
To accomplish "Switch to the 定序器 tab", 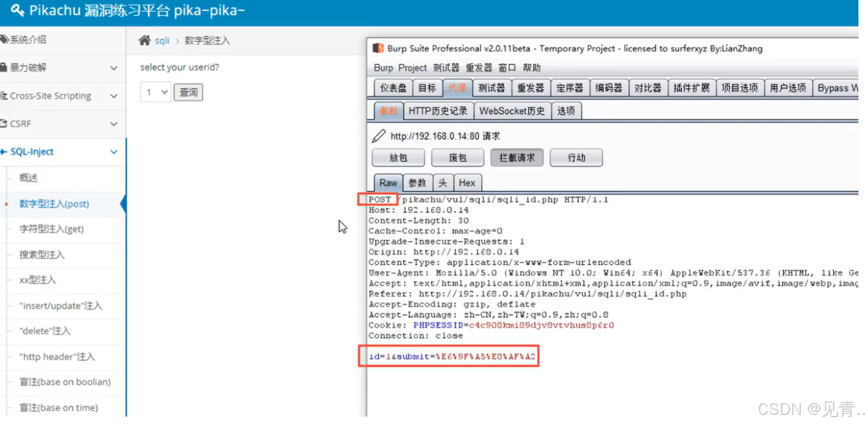I will pos(570,88).
